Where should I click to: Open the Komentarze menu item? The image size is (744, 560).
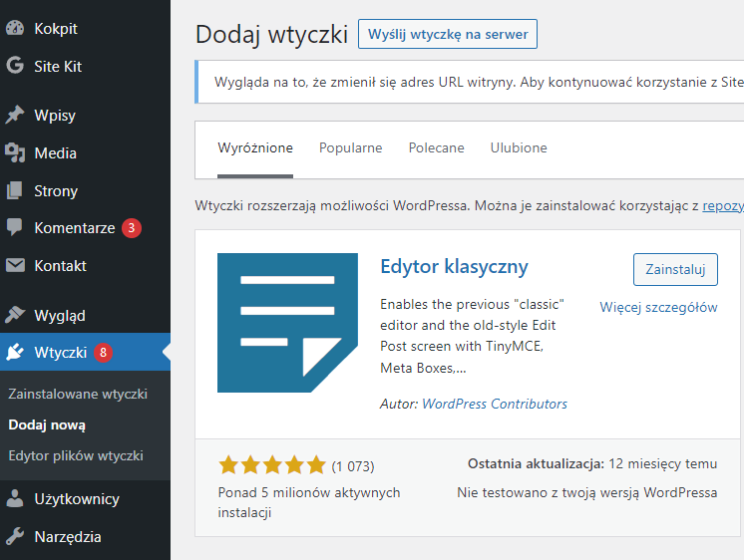tap(85, 228)
